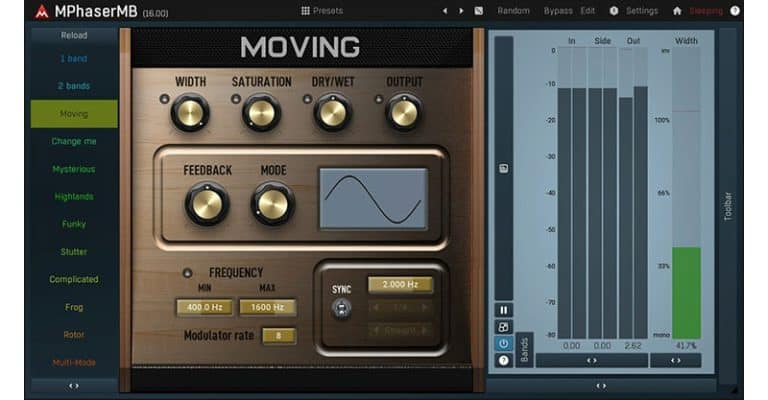
Task: Open the vertical Bands tab
Action: [x=524, y=350]
